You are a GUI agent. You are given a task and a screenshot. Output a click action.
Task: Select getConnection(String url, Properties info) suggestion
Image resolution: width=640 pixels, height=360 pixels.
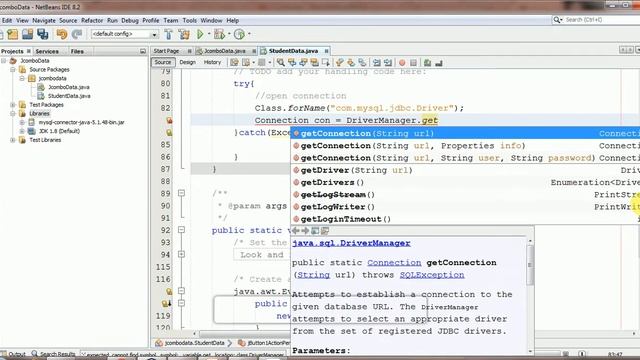pyautogui.click(x=465, y=146)
